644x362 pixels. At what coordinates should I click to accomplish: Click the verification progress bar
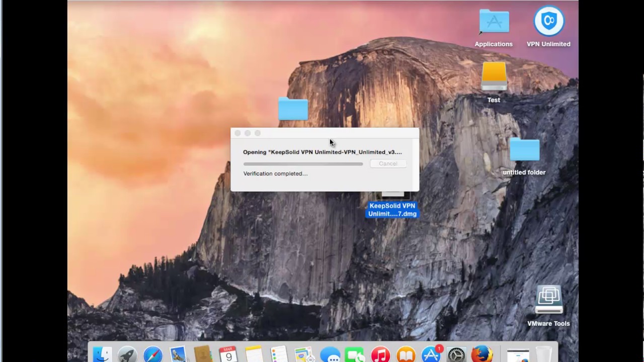click(x=303, y=164)
